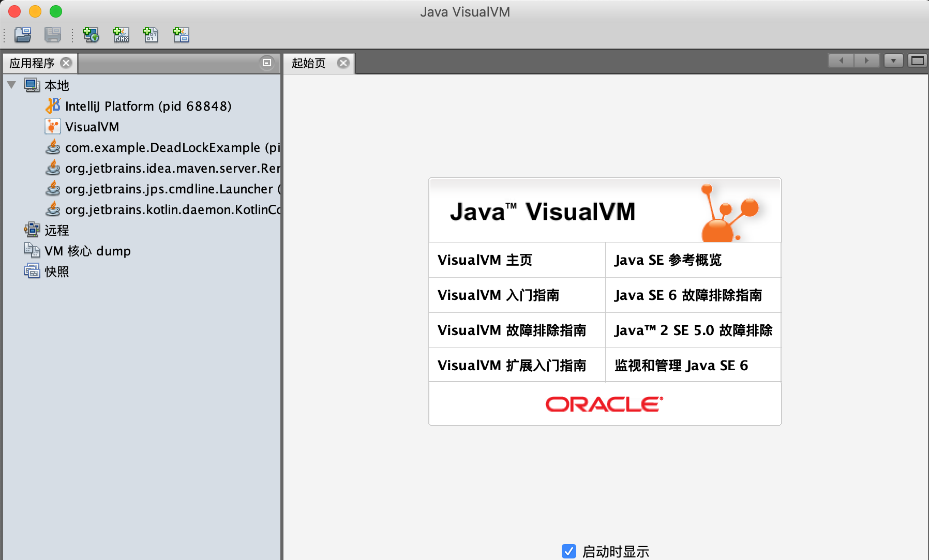Click the green macOS zoom button

(56, 11)
